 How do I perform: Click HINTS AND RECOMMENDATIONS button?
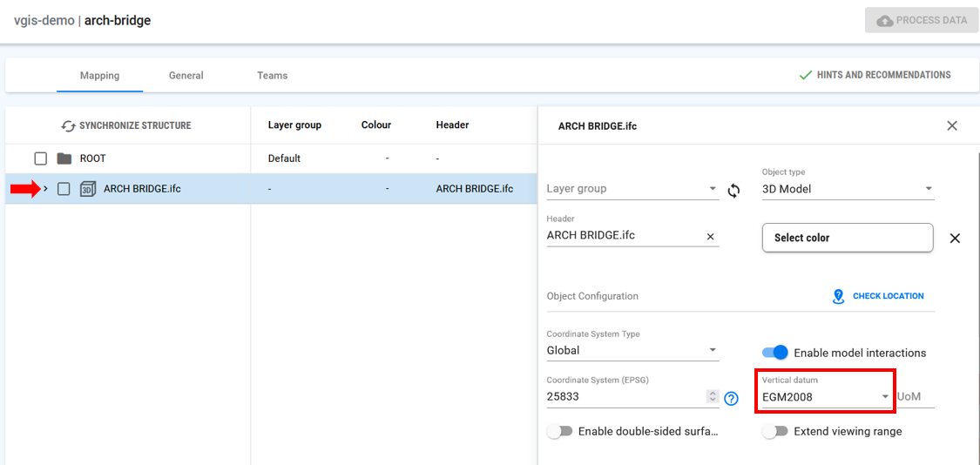(875, 75)
